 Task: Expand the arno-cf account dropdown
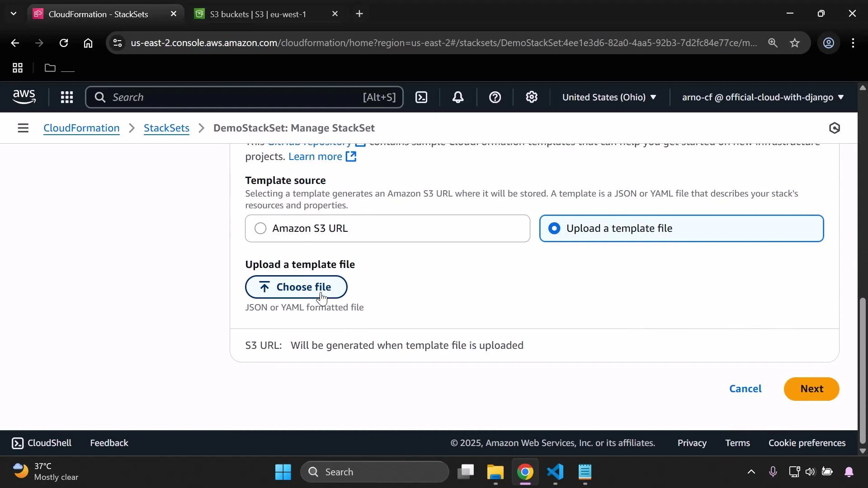point(762,97)
